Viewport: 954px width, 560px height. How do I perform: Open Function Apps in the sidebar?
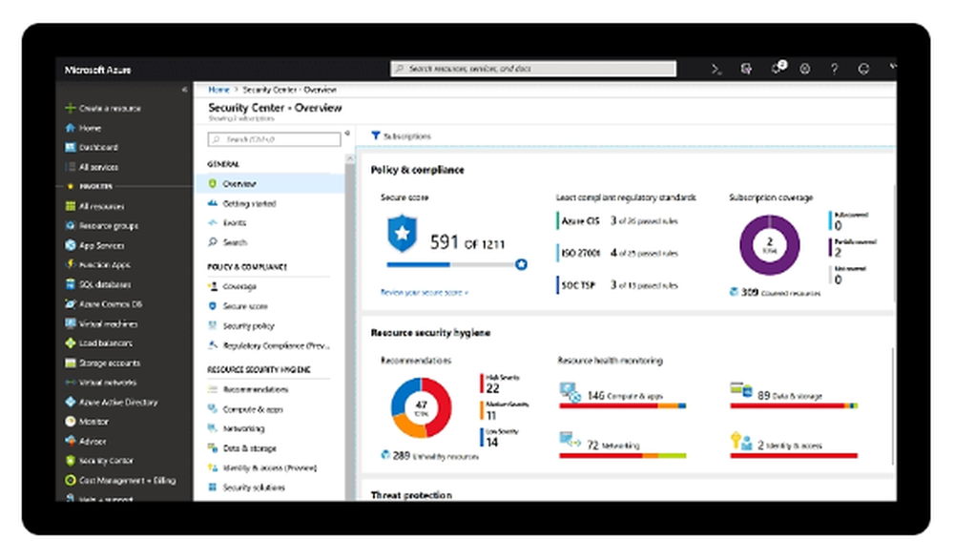98,265
